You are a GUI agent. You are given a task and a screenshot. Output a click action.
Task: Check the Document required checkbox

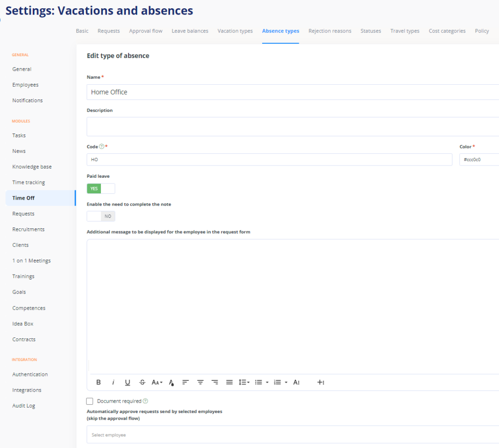pyautogui.click(x=90, y=401)
